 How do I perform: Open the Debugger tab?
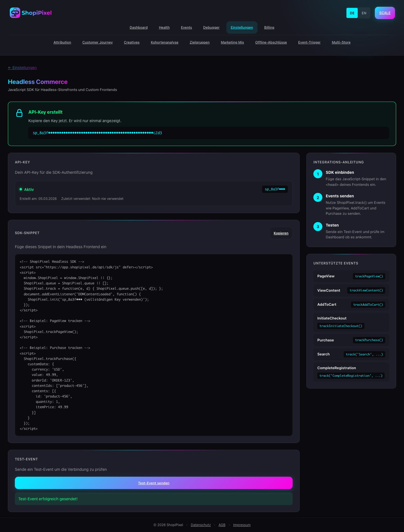click(211, 28)
